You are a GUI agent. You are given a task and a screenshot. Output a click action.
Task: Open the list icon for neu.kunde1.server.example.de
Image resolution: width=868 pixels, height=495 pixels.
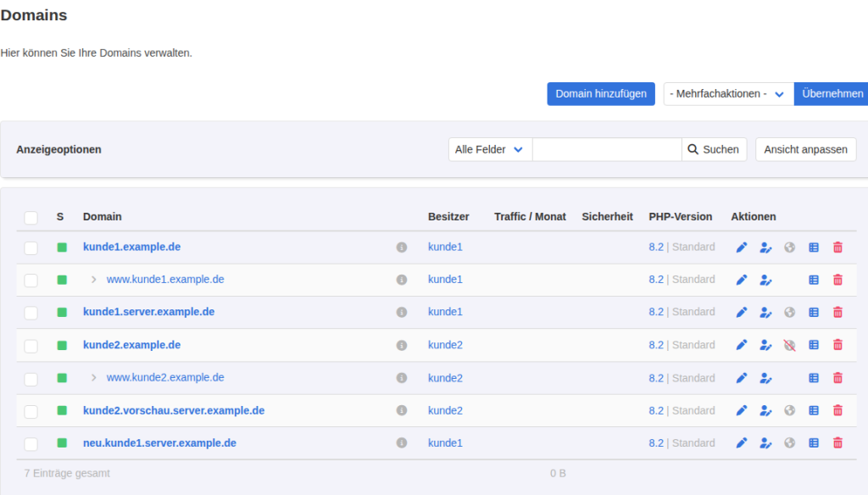(814, 443)
